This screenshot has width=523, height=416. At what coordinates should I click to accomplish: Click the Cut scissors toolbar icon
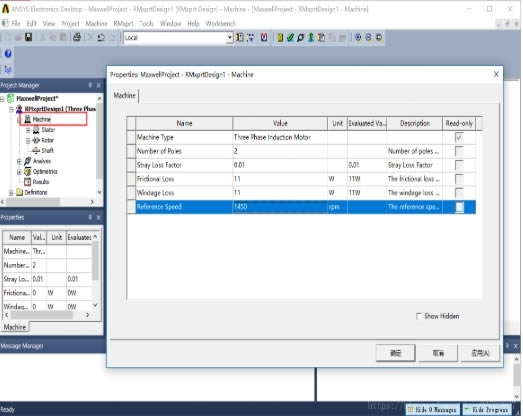42,37
